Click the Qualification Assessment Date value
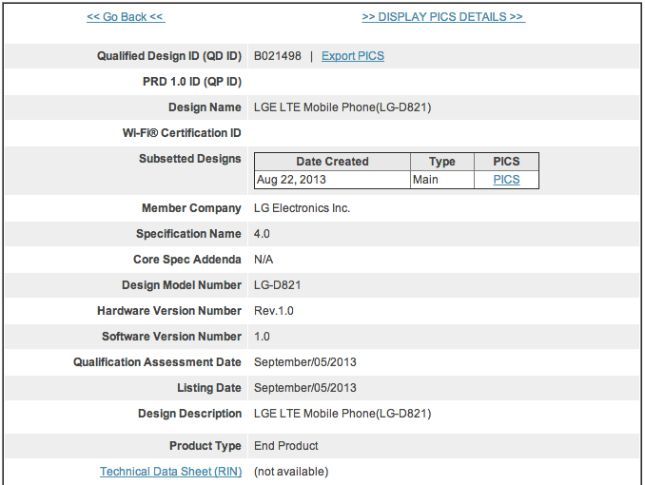 (x=306, y=362)
